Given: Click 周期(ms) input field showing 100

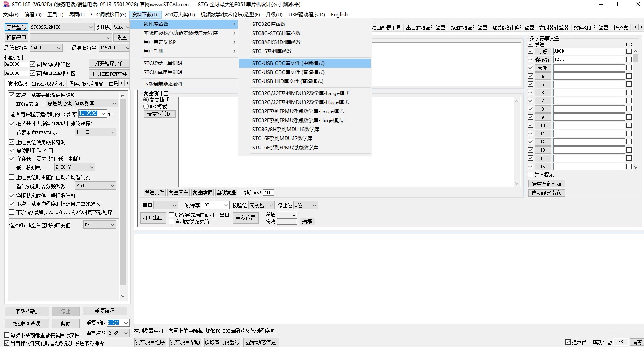Looking at the screenshot, I should pyautogui.click(x=268, y=192).
